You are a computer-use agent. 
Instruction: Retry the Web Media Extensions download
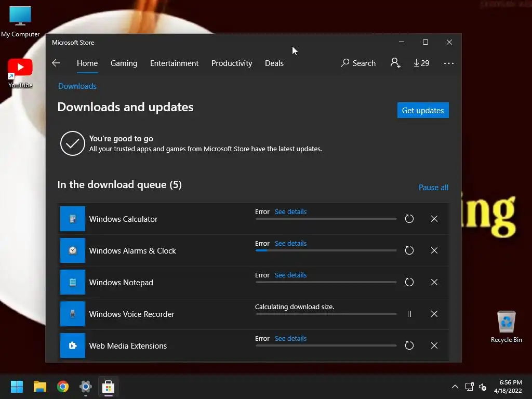click(x=409, y=345)
